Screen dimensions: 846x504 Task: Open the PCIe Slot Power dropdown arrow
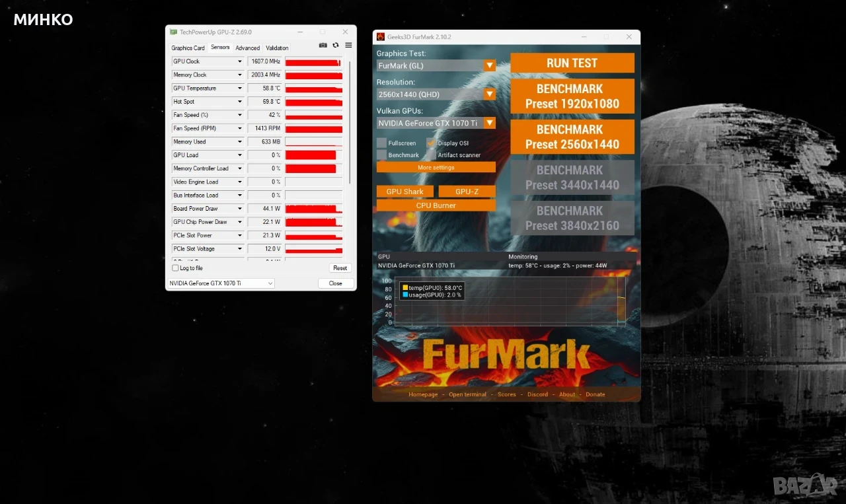[240, 235]
